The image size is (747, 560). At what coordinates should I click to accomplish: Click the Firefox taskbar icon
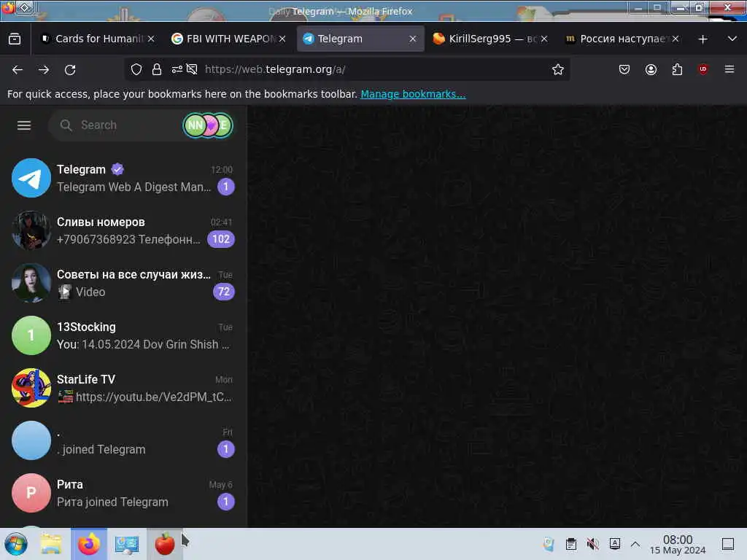pyautogui.click(x=89, y=544)
